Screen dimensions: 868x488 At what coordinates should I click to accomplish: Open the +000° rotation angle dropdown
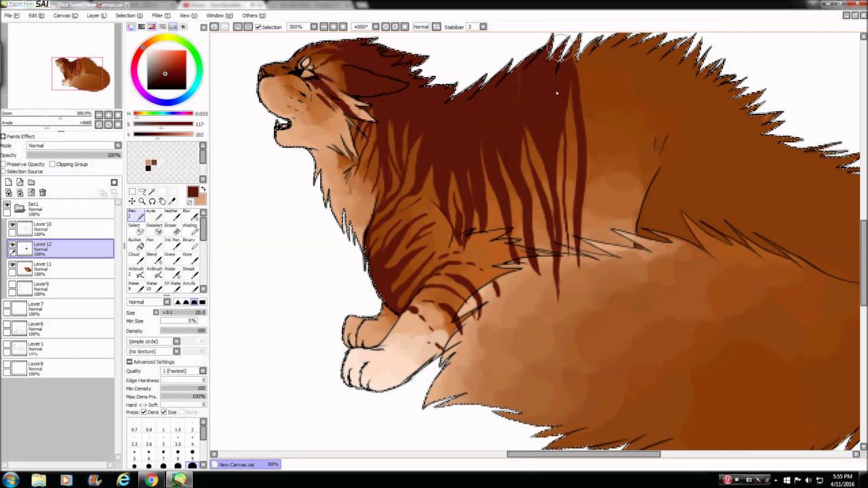[x=375, y=26]
